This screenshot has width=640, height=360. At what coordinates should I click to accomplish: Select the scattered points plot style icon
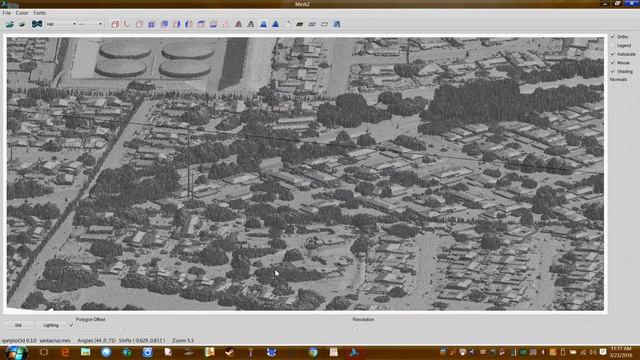[226, 24]
